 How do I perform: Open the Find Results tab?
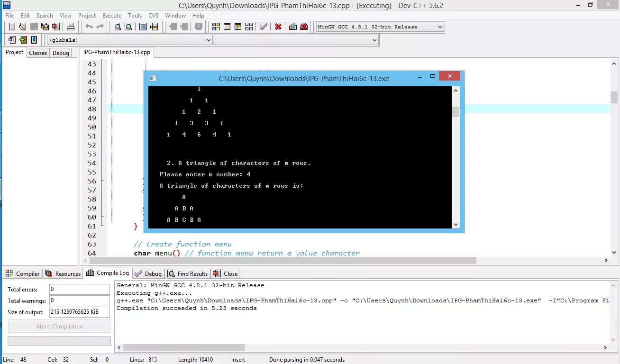pyautogui.click(x=188, y=273)
